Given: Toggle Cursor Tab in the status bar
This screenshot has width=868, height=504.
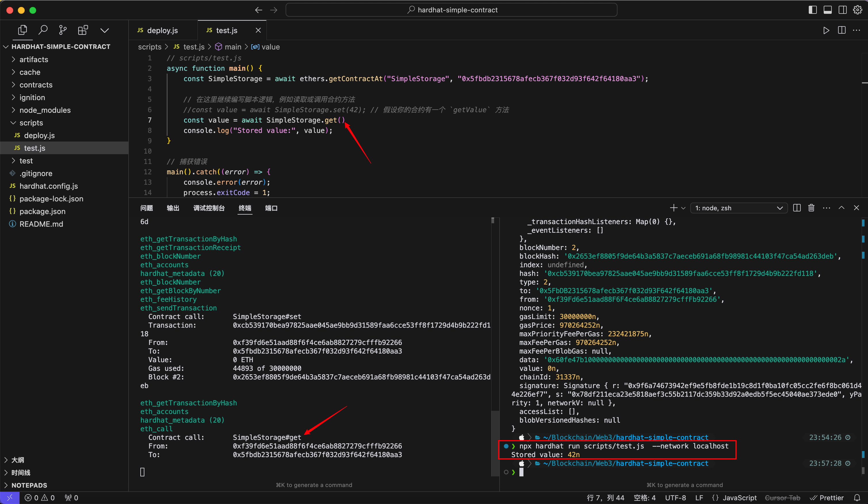Looking at the screenshot, I should 782,498.
